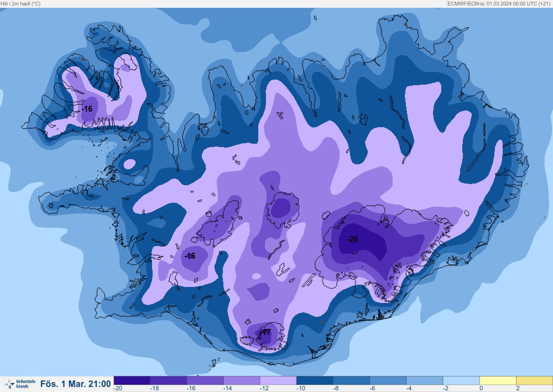Click the legend tick label '-6'
Screen dimensions: 553x392
click(372, 389)
